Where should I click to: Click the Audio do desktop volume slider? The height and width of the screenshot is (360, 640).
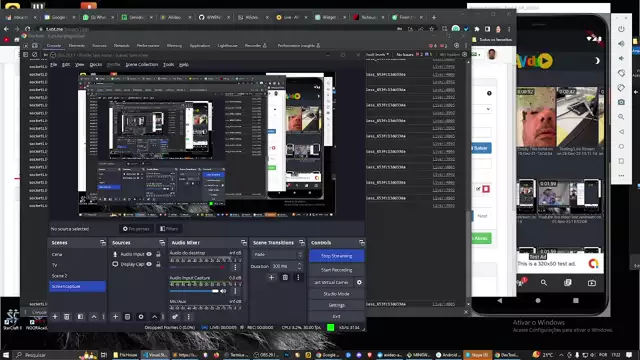pyautogui.click(x=197, y=267)
